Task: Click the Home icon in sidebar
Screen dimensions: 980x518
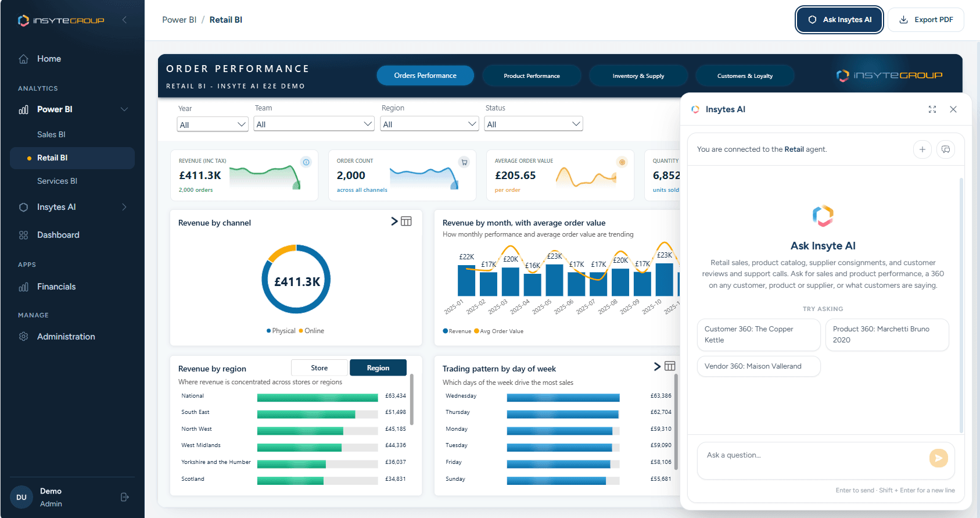Action: (x=23, y=59)
